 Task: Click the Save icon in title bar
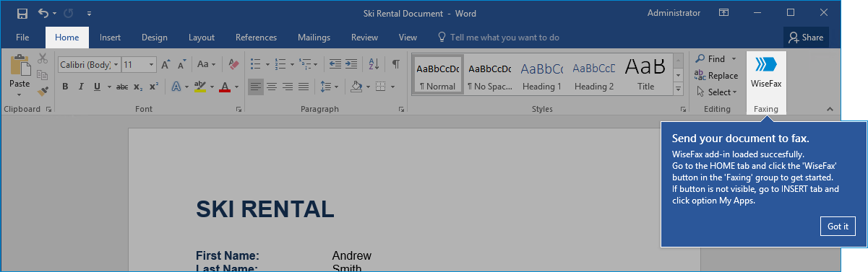pos(22,14)
